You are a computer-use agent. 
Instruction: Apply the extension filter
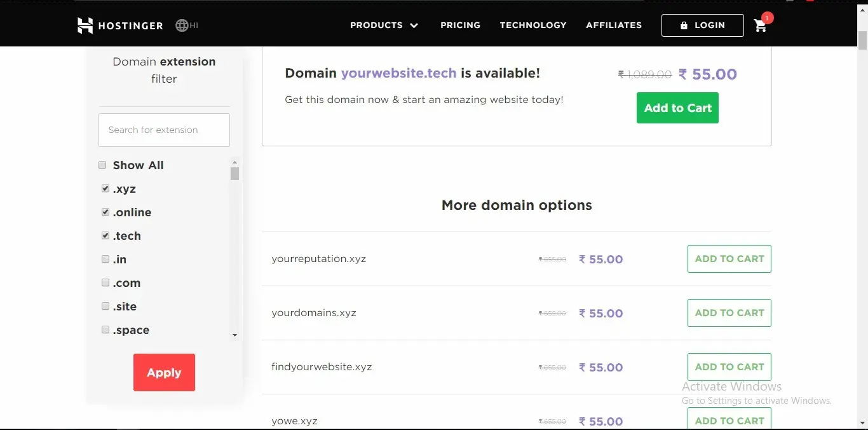[164, 373]
